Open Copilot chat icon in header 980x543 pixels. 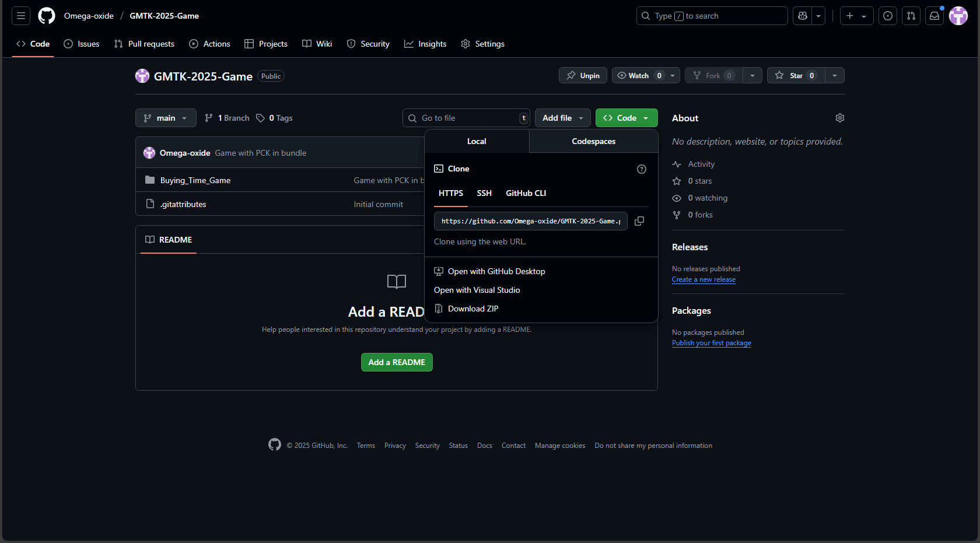(x=803, y=16)
